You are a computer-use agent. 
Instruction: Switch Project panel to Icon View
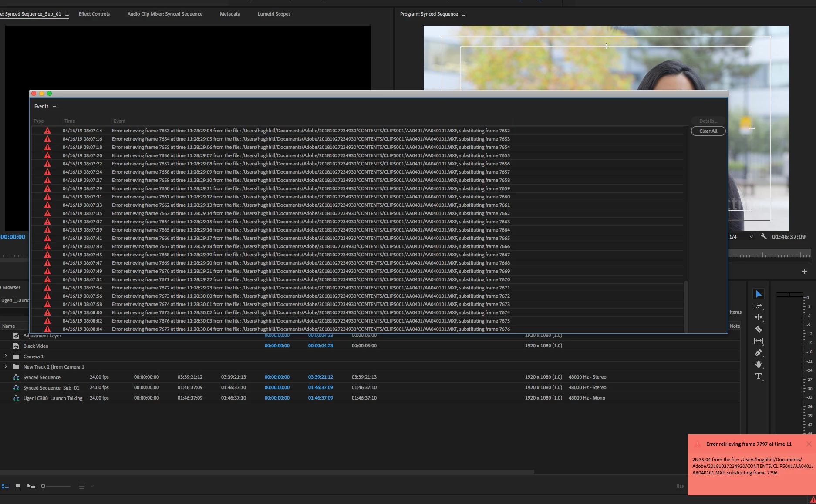click(x=18, y=486)
